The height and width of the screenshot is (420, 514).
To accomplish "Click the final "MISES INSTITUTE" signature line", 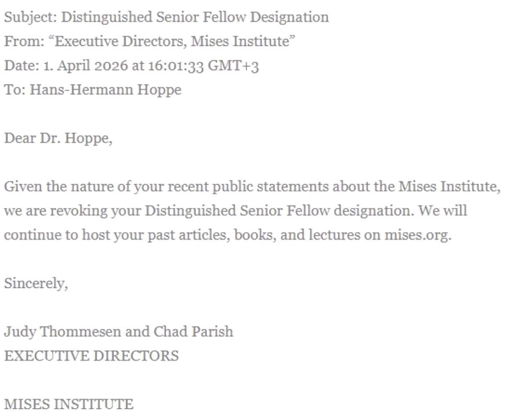I will click(69, 404).
